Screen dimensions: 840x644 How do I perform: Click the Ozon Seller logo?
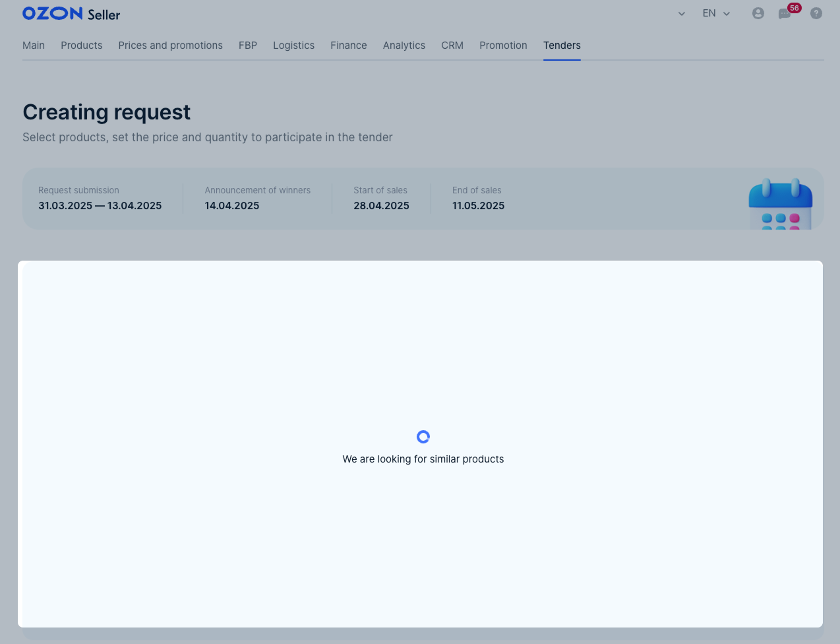coord(71,14)
